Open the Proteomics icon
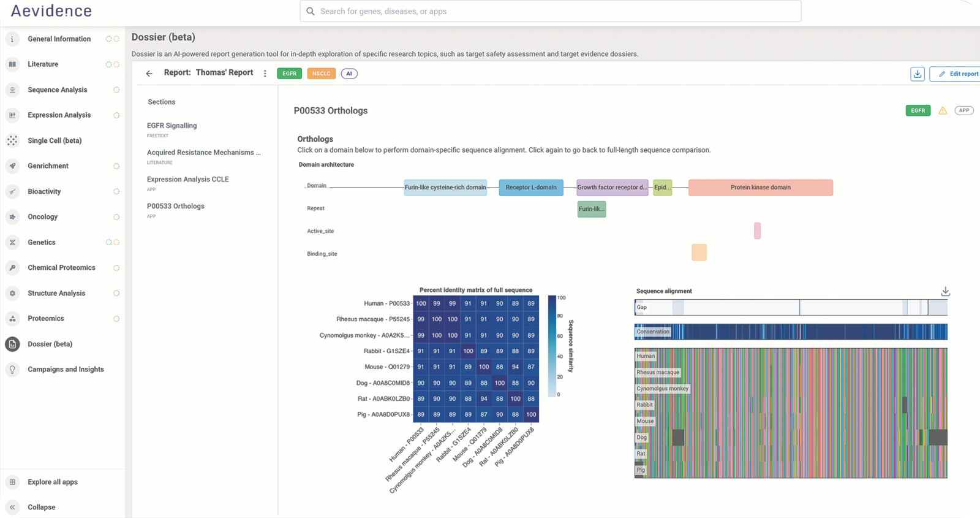This screenshot has width=980, height=518. [x=12, y=319]
